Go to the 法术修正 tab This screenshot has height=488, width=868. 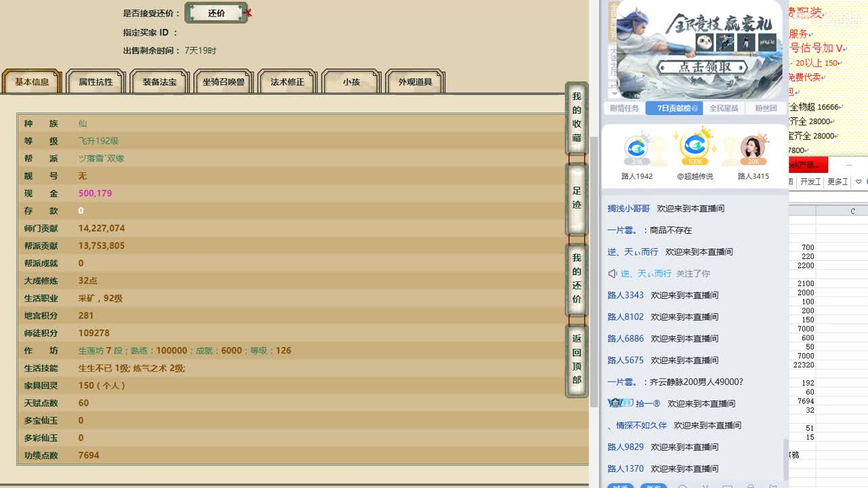pos(288,82)
